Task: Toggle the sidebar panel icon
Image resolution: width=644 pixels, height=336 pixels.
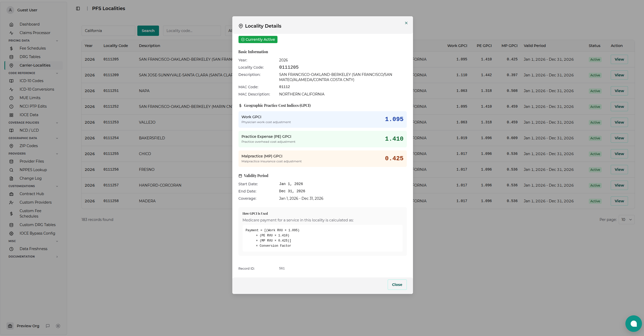Action: tap(78, 9)
